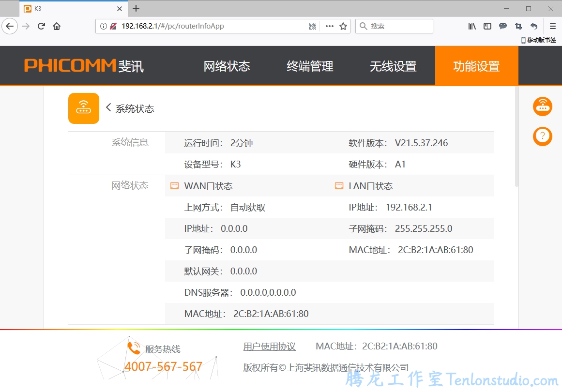562x392 pixels.
Task: Open the 移动版书签 mobile bookmarks
Action: coord(539,40)
